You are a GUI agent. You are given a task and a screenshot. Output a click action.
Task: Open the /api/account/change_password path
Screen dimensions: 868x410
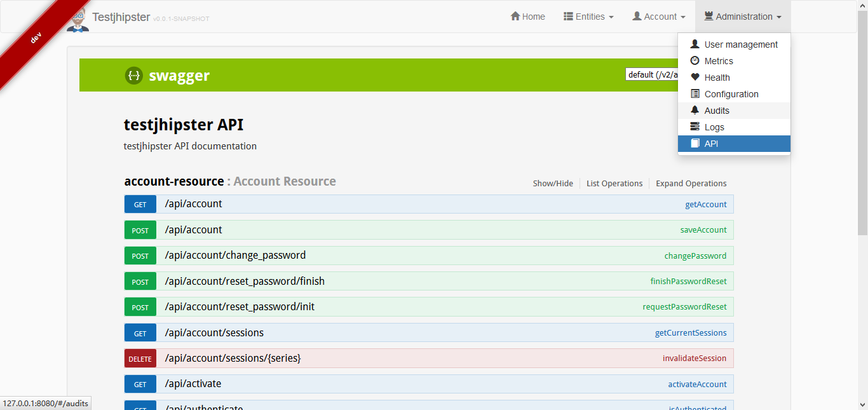[235, 255]
